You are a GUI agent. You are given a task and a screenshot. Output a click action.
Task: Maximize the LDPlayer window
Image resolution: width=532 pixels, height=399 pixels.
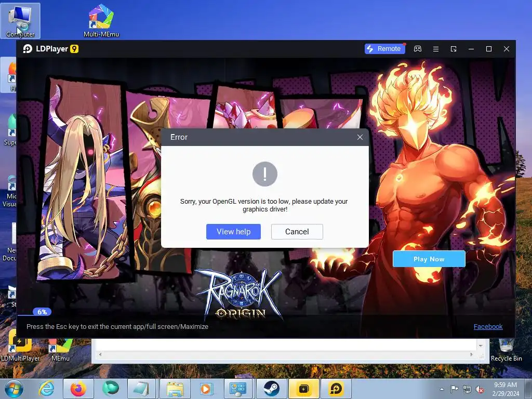coord(489,49)
